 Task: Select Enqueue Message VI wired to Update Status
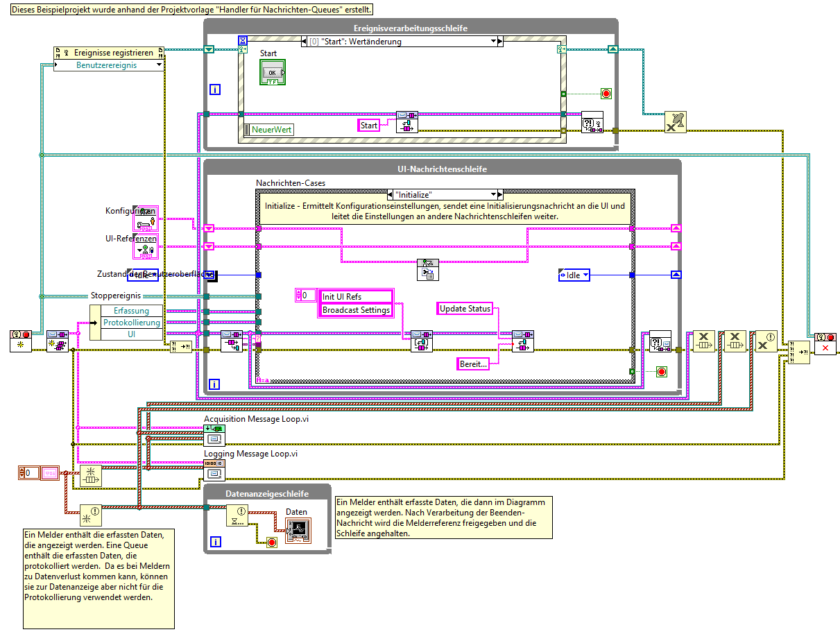(x=523, y=341)
